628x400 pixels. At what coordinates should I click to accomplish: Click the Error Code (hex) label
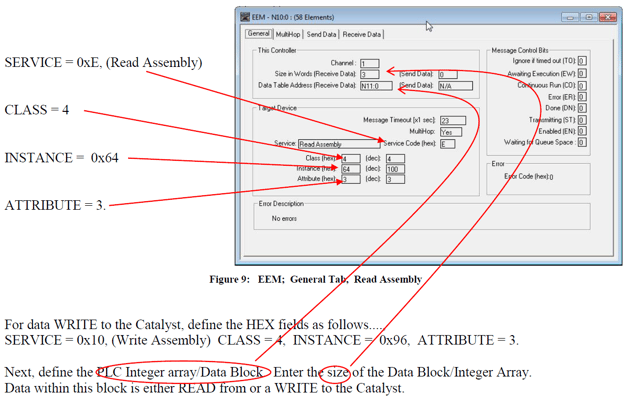pyautogui.click(x=526, y=176)
